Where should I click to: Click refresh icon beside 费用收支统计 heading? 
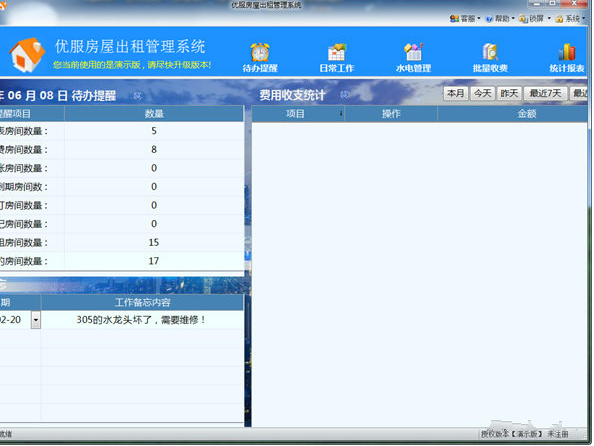[344, 95]
